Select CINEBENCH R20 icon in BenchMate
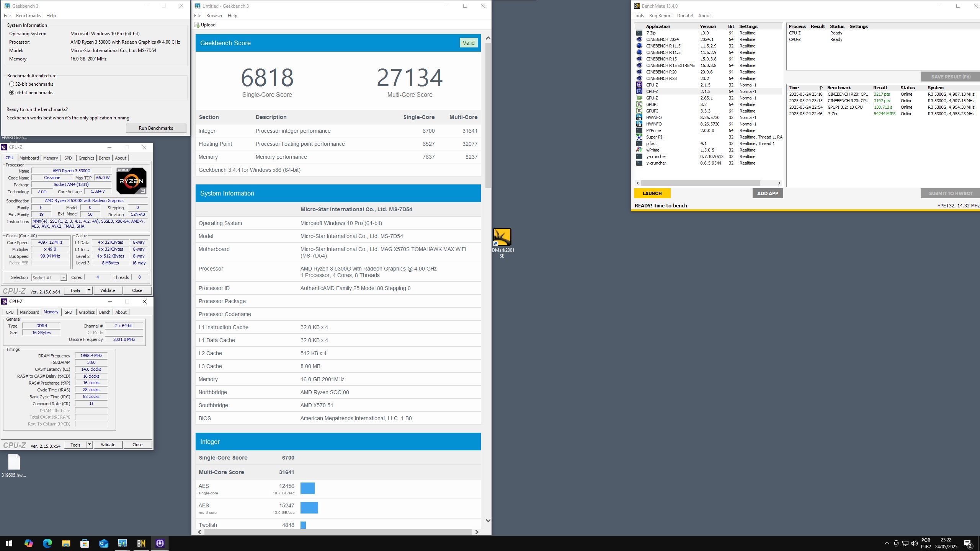 click(x=639, y=72)
